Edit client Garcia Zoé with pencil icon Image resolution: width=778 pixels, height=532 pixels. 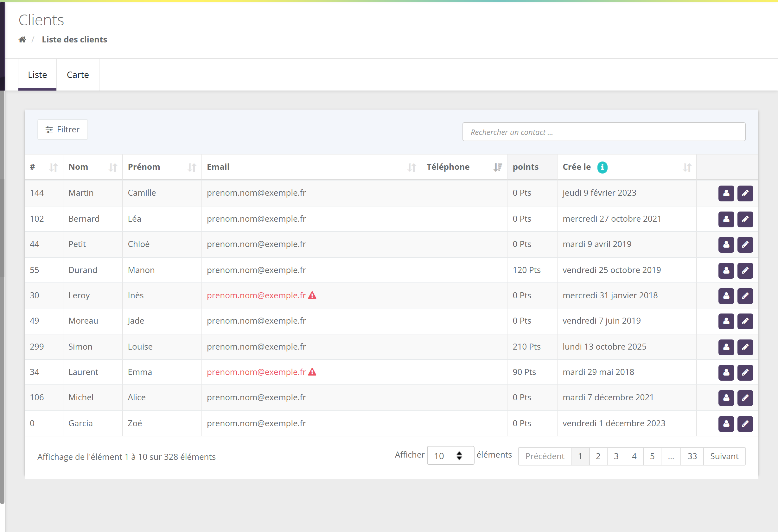(745, 424)
